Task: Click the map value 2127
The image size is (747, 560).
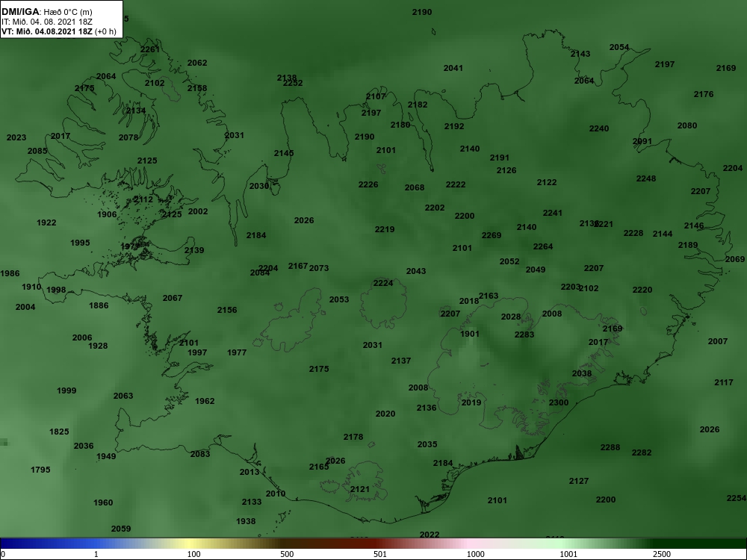Action: pos(579,482)
